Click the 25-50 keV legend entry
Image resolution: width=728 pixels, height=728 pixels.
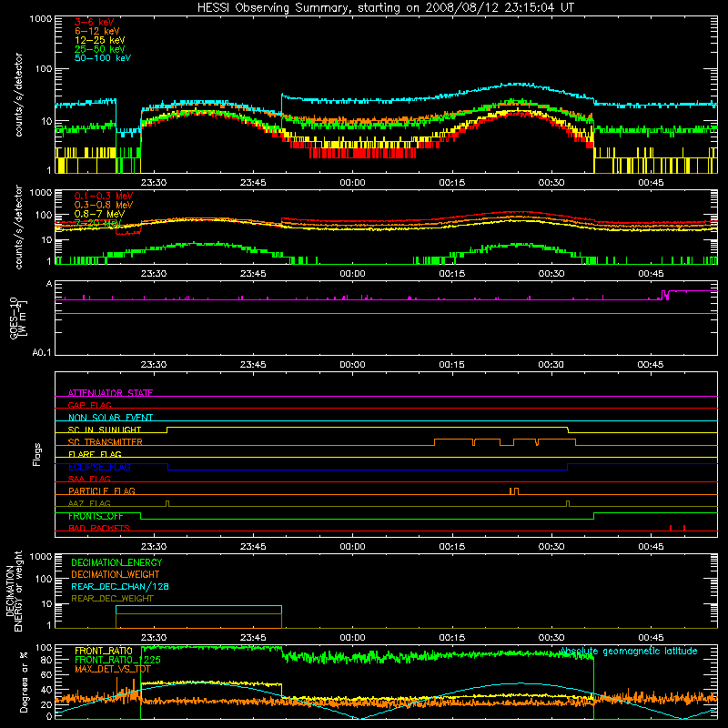point(100,49)
